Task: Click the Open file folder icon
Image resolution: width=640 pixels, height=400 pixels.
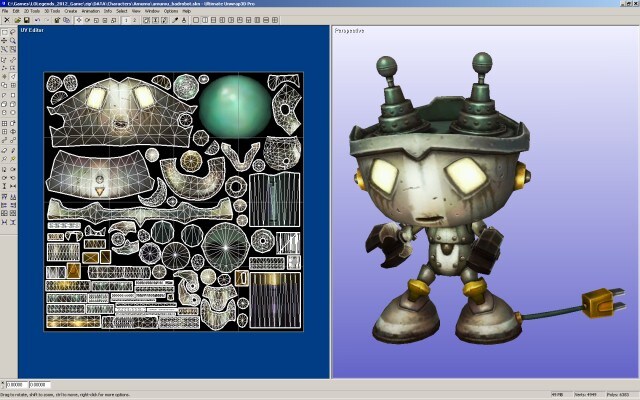Action: (17, 20)
